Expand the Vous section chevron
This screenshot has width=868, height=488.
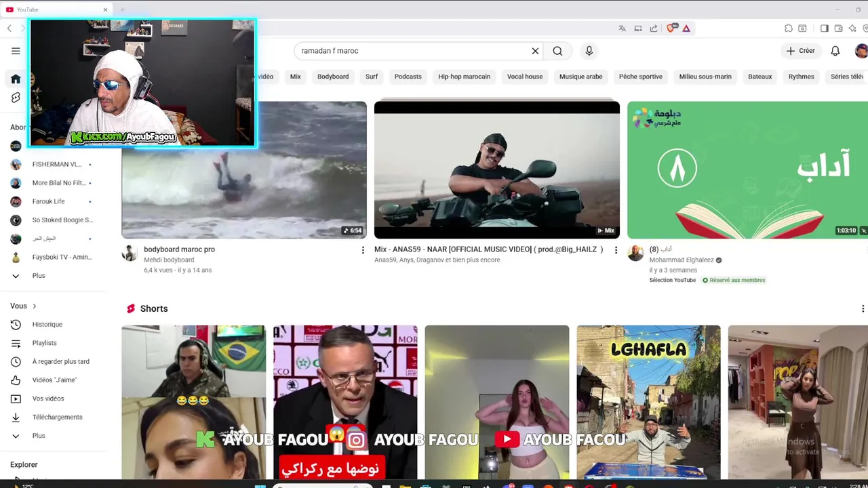pos(34,306)
